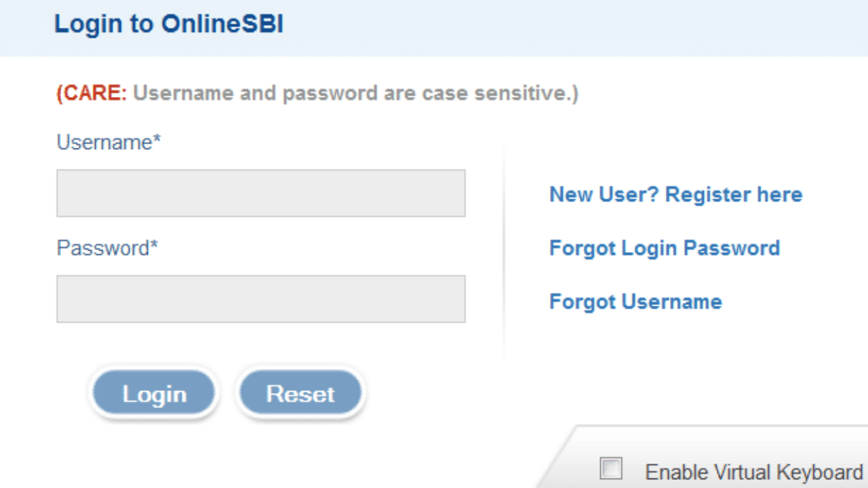Click the light blue header banner
Viewport: 868px width, 488px height.
coord(434,28)
